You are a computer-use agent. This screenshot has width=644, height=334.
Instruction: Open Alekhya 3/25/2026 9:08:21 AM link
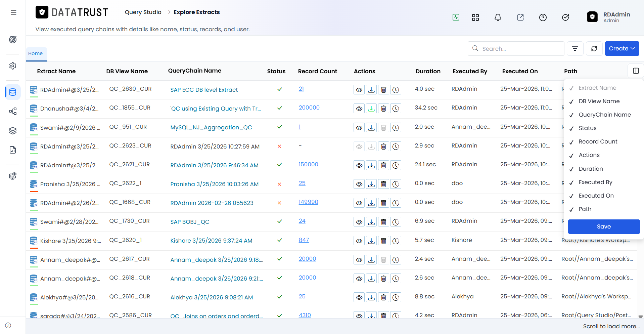coord(212,297)
